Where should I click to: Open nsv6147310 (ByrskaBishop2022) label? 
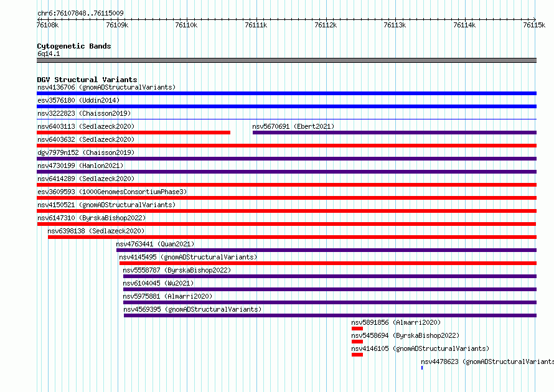pyautogui.click(x=92, y=218)
